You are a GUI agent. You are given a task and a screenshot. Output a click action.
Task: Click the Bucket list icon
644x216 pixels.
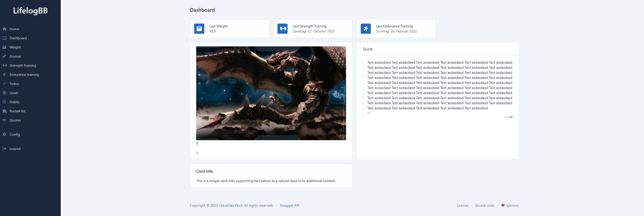click(4, 111)
